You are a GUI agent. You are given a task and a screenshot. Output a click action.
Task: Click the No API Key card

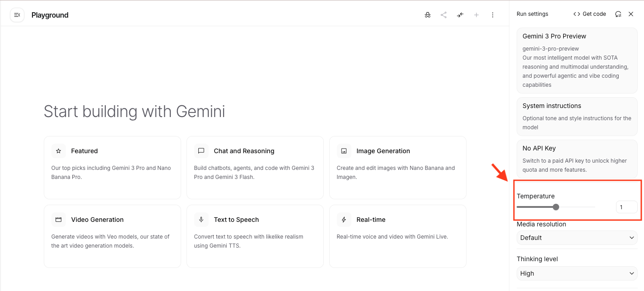tap(577, 159)
